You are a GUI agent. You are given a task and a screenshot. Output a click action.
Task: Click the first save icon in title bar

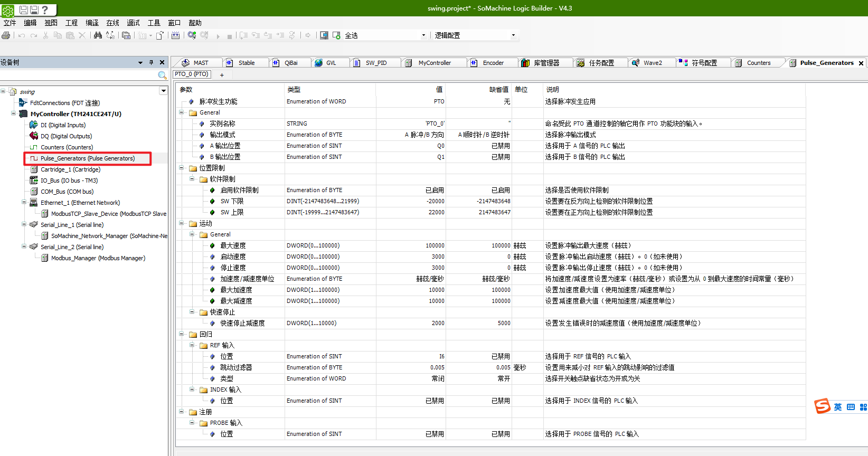(x=24, y=9)
